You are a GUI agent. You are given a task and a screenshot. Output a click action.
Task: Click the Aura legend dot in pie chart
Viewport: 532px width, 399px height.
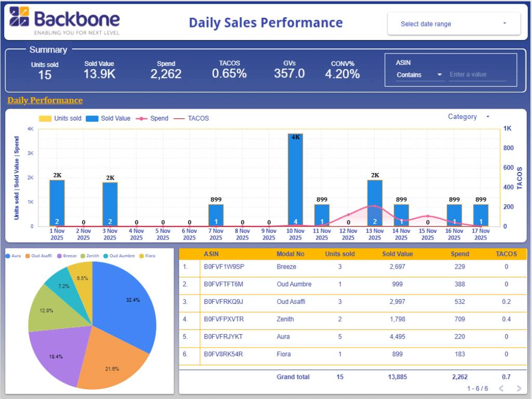(8, 256)
